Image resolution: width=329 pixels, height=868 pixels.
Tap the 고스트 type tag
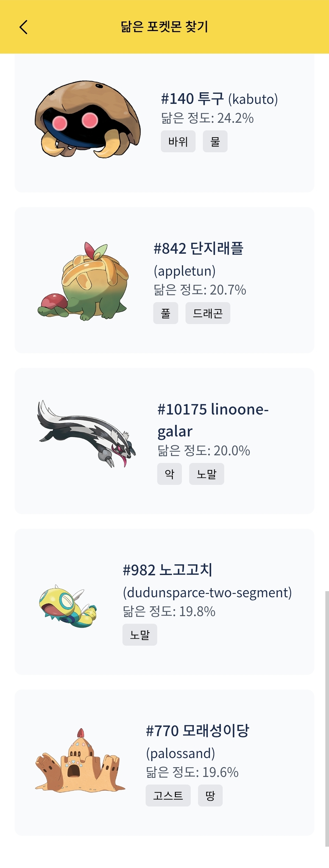pos(168,796)
